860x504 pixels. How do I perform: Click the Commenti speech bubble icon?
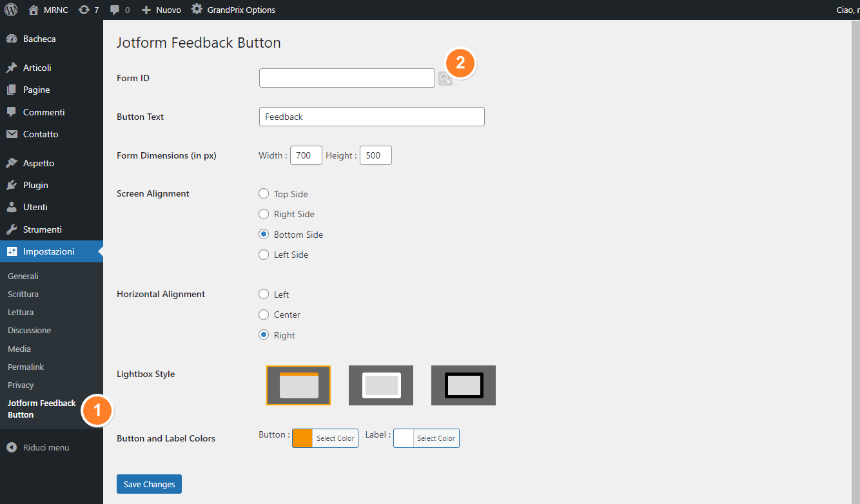[12, 112]
